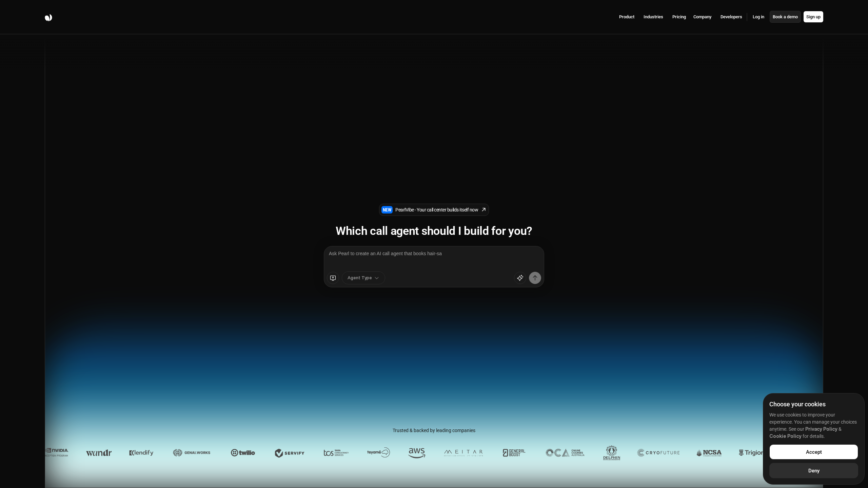Click the Twilio logo
This screenshot has width=868, height=488.
[243, 453]
